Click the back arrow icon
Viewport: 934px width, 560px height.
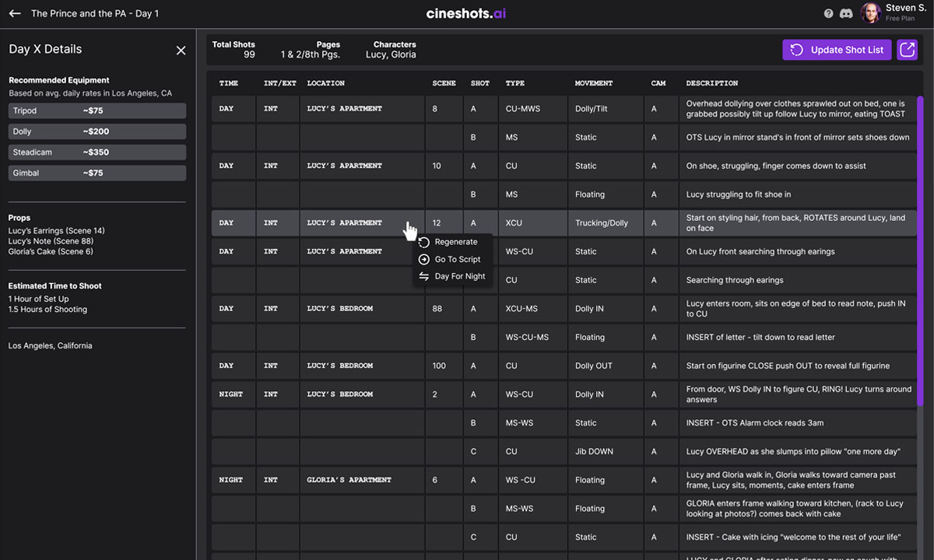[x=15, y=14]
